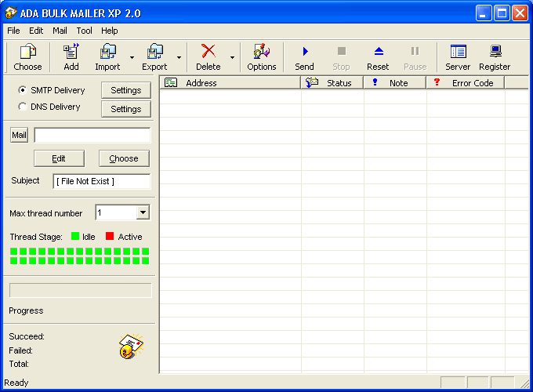Click the Address column header
Image resolution: width=533 pixels, height=392 pixels.
(x=230, y=83)
